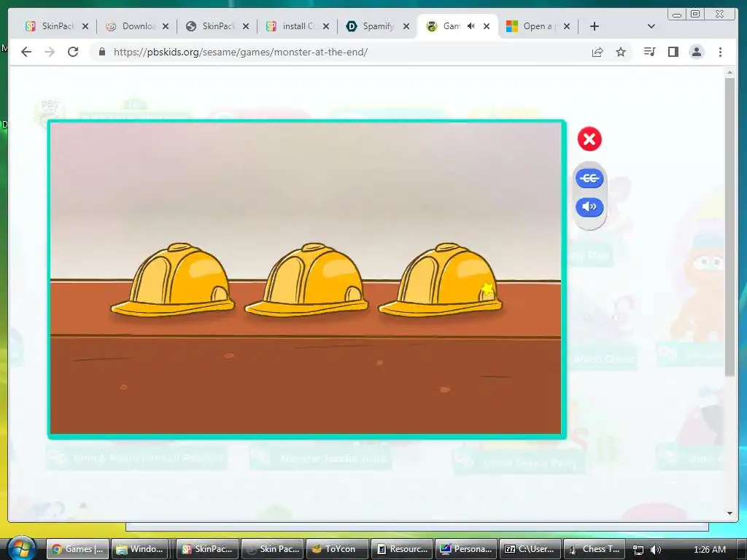The image size is (747, 560).
Task: Close the game with the red X button
Action: tap(589, 139)
